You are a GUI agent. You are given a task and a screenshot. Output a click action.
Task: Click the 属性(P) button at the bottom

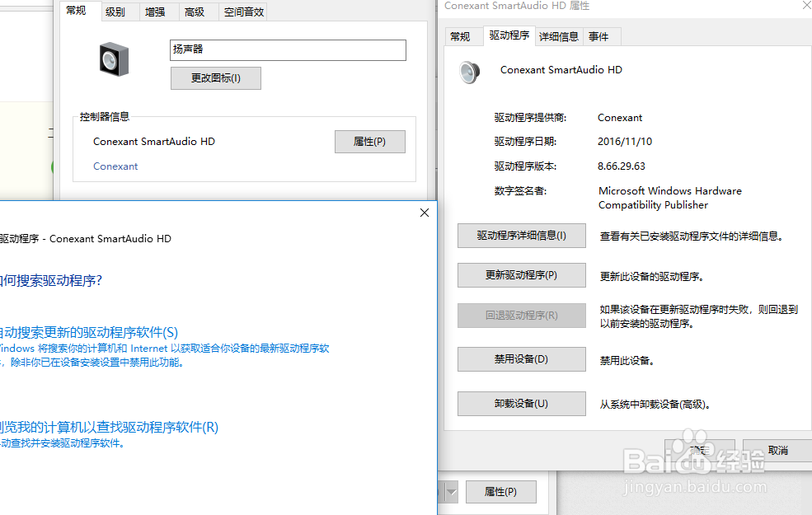(500, 492)
